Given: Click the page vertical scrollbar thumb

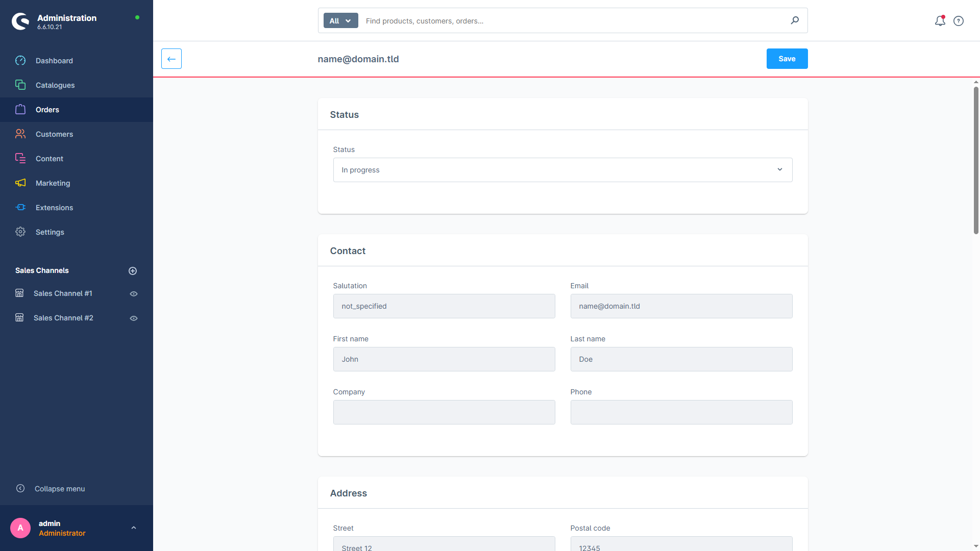Looking at the screenshot, I should coord(976,160).
